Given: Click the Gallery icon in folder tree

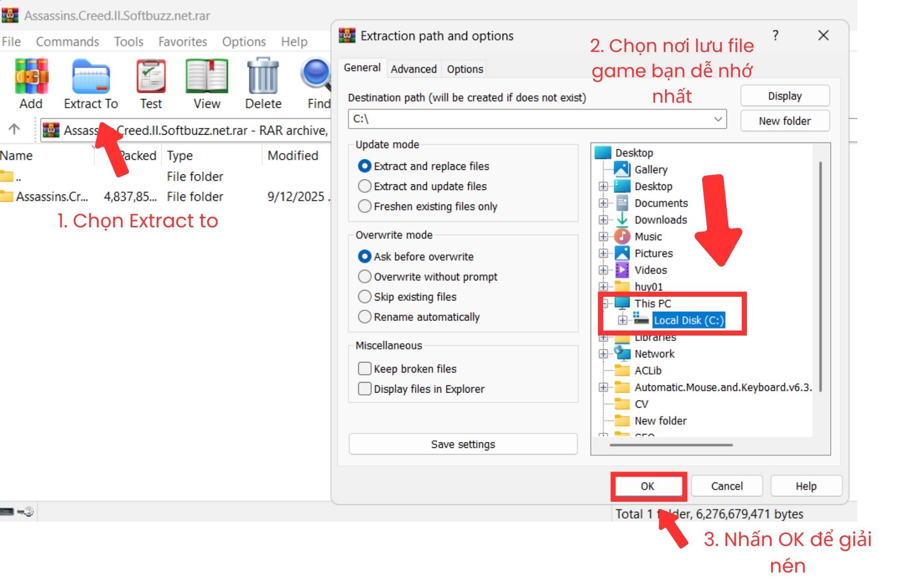Looking at the screenshot, I should [x=622, y=169].
